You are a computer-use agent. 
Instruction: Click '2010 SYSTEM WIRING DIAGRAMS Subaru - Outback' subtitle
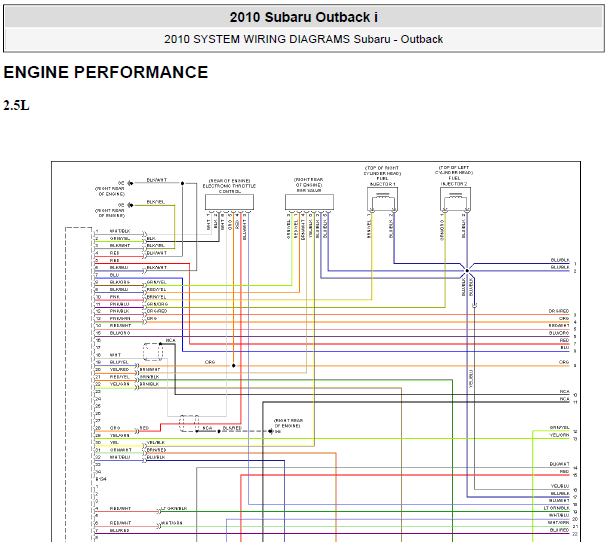coord(303,39)
